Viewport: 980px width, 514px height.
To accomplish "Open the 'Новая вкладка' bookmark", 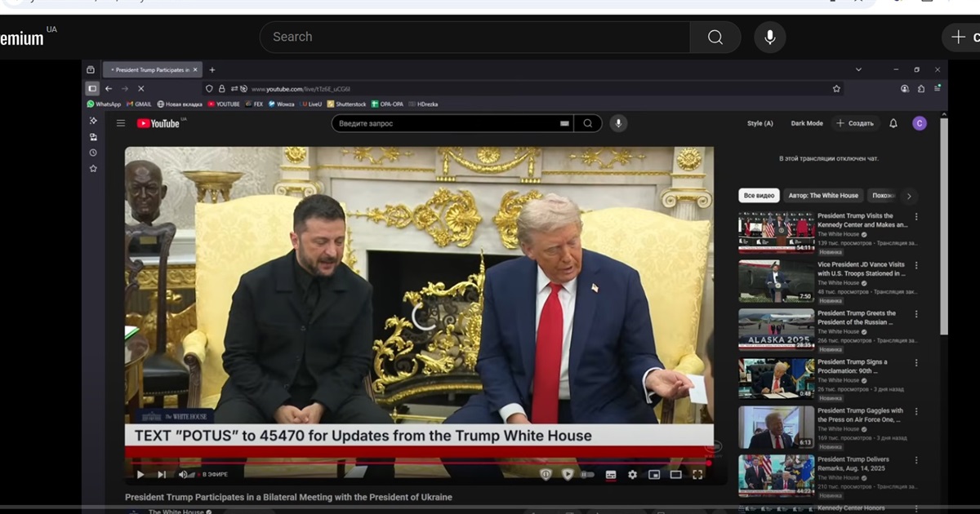I will [x=180, y=104].
